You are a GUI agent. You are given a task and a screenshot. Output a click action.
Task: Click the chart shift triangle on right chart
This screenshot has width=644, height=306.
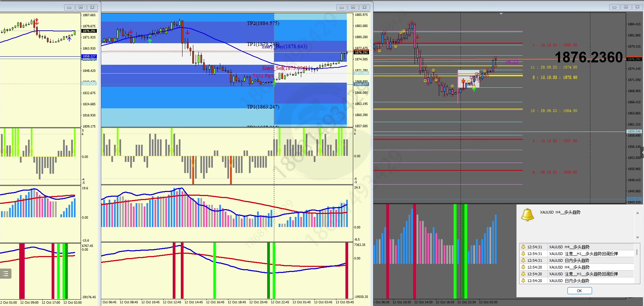[x=501, y=14]
